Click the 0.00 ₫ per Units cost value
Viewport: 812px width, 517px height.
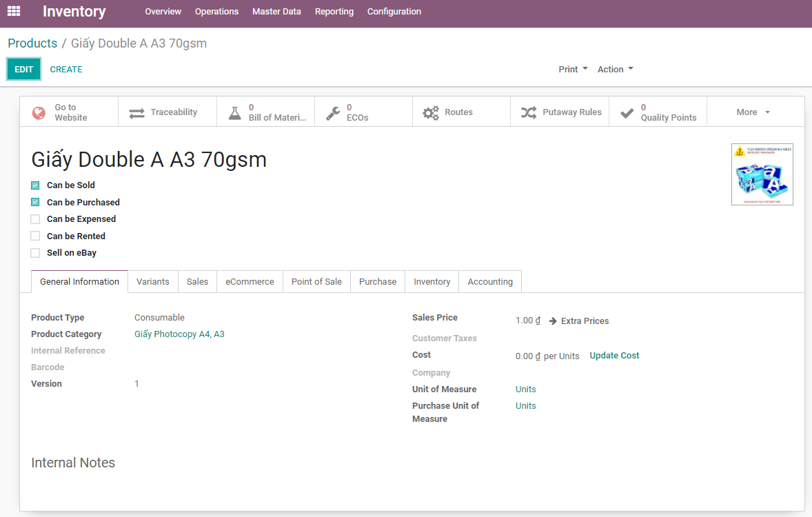[x=547, y=356]
